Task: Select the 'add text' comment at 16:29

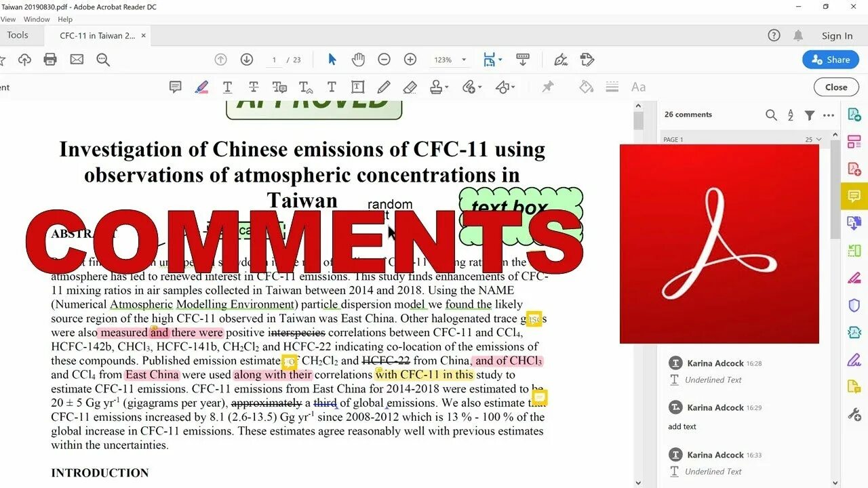Action: 746,415
